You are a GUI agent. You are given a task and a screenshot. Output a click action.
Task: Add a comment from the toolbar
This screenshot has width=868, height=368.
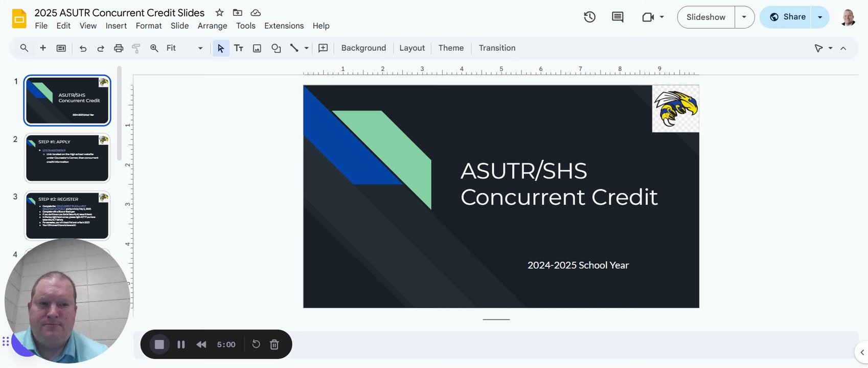coord(323,48)
